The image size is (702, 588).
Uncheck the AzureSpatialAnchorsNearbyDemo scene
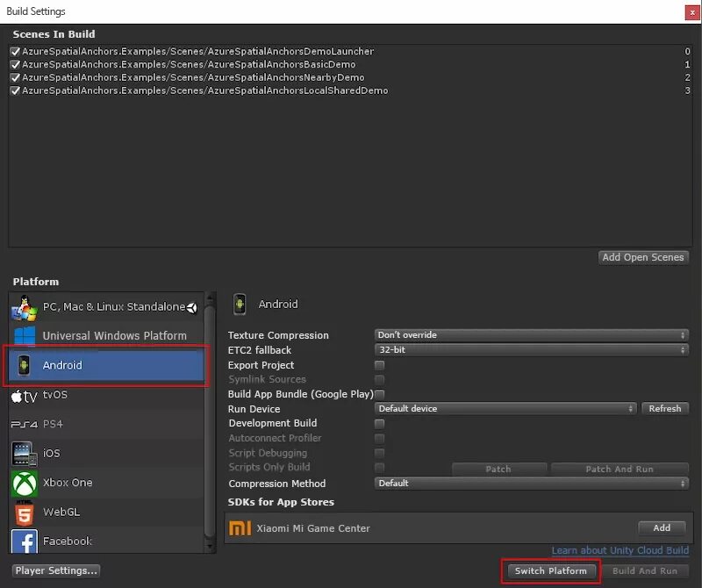15,77
